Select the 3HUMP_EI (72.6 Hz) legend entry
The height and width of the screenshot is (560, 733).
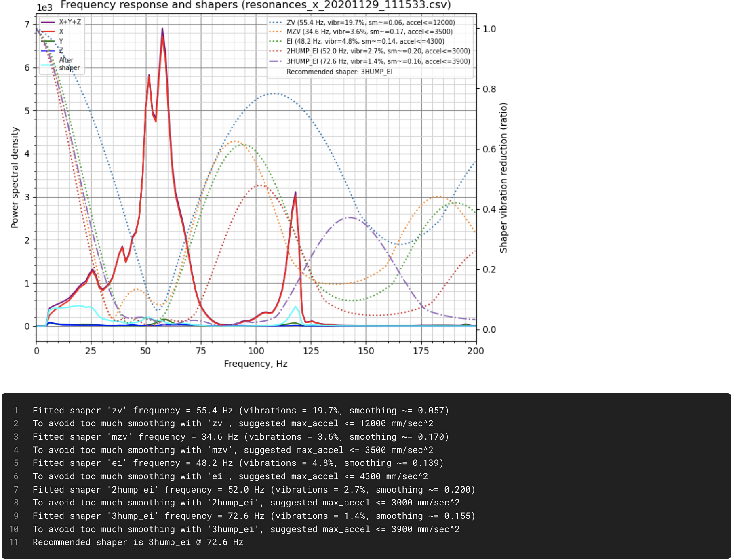378,61
